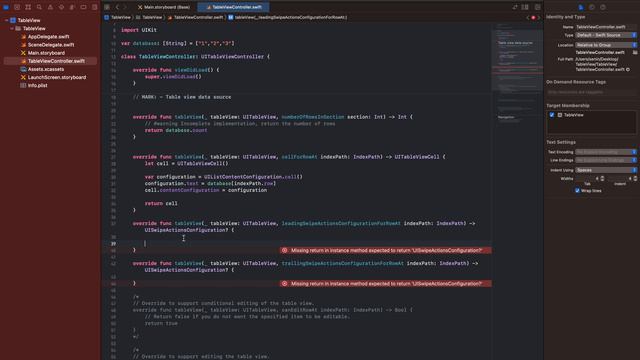
Task: Toggle TableView target membership checkbox
Action: click(x=552, y=115)
